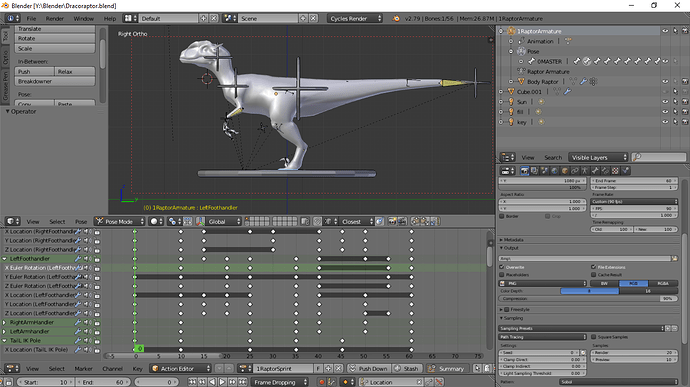
Task: Click the Push Down button
Action: pos(369,369)
